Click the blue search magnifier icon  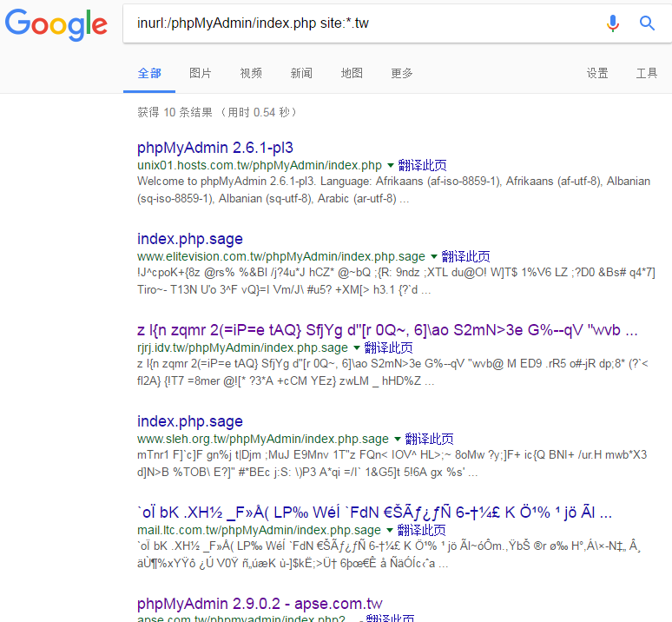647,23
